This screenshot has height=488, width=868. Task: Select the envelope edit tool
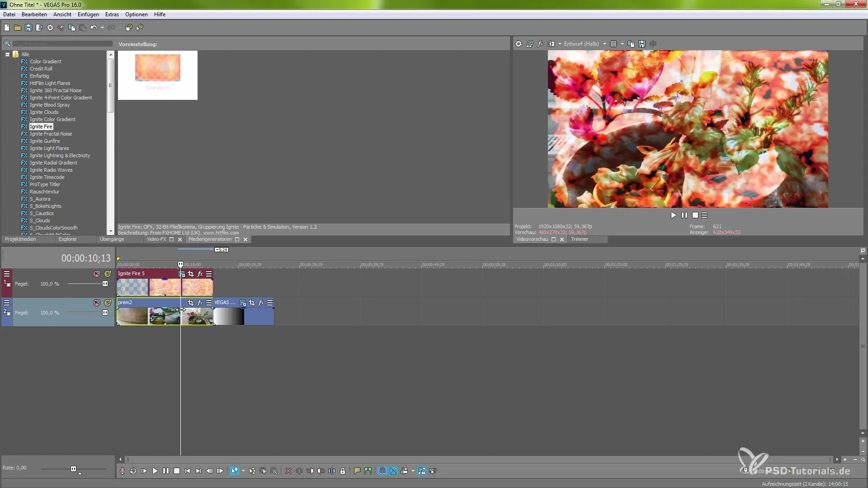[x=252, y=471]
